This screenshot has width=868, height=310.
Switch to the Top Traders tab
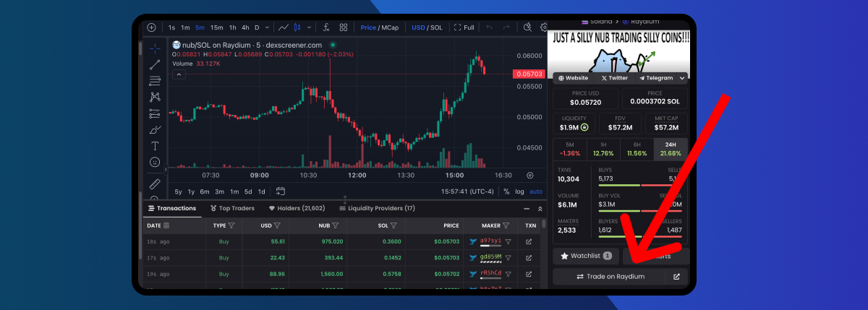point(233,208)
